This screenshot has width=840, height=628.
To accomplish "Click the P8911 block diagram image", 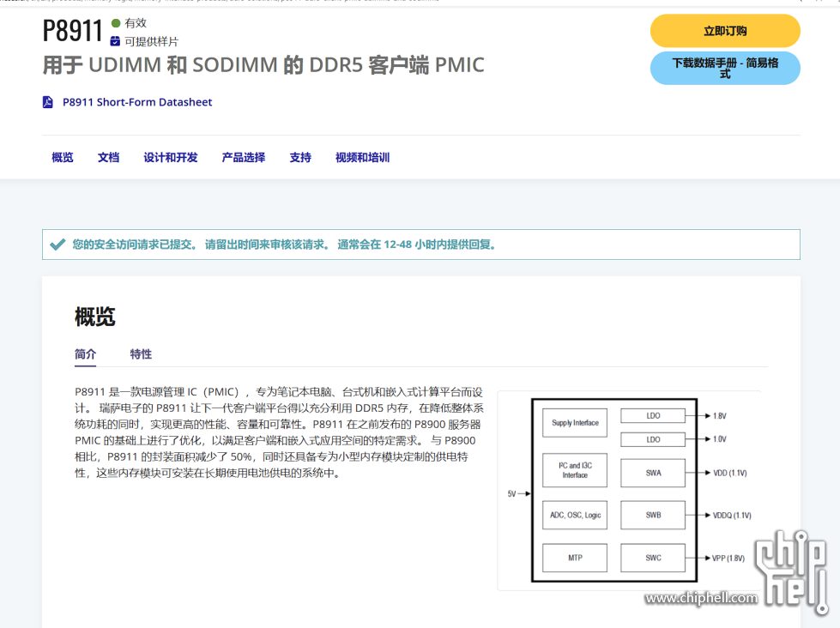I will (630, 491).
